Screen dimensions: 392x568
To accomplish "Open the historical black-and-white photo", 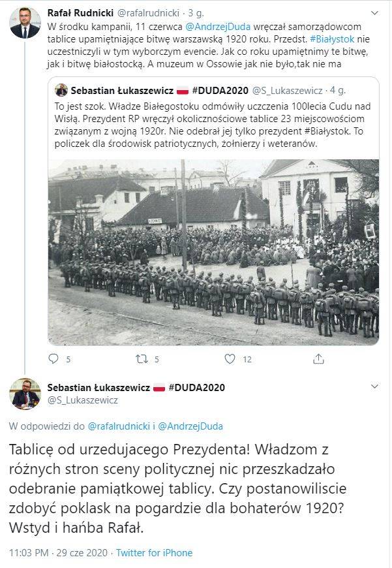I will click(x=213, y=252).
